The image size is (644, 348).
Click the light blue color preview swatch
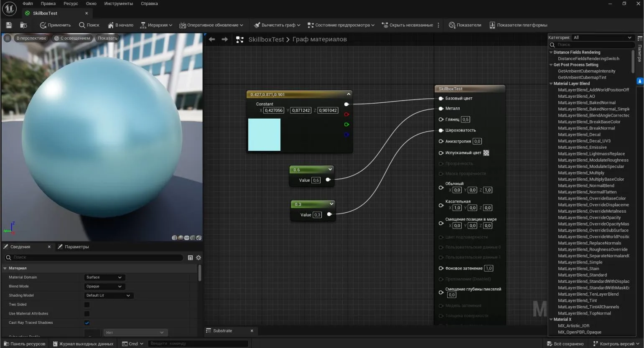pyautogui.click(x=264, y=135)
